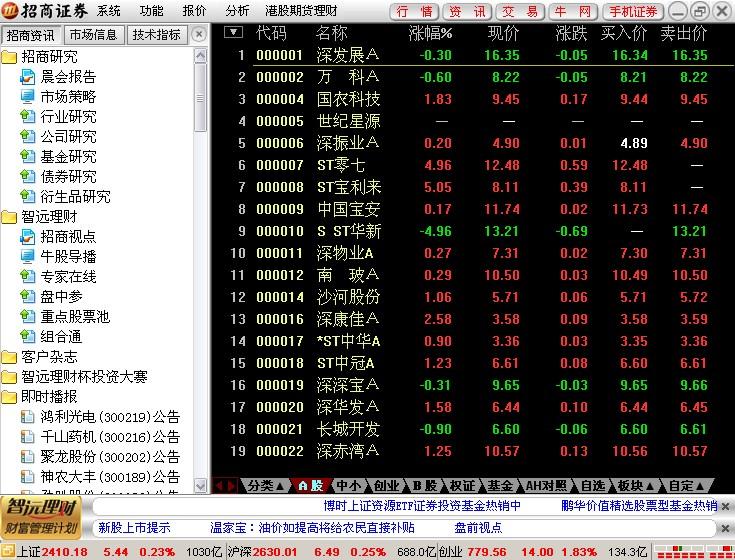Screen dimensions: 735x560
Task: Click the 债券研究 item icon
Action: [28, 176]
